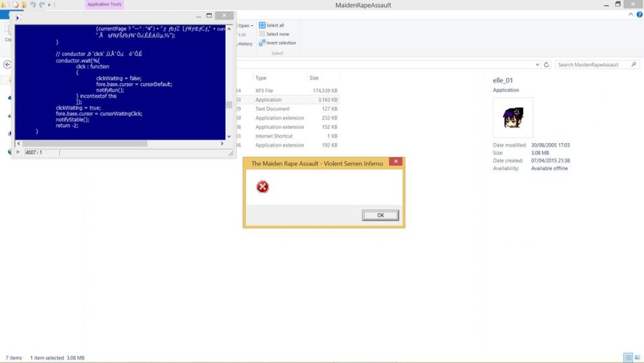644x363 pixels.
Task: Click the elle_01 preview thumbnail
Action: click(513, 118)
